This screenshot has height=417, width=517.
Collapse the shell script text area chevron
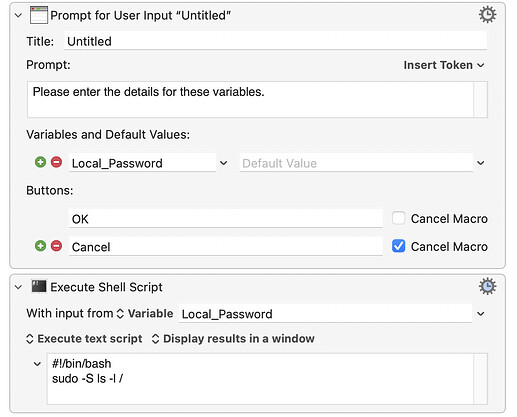coord(37,364)
